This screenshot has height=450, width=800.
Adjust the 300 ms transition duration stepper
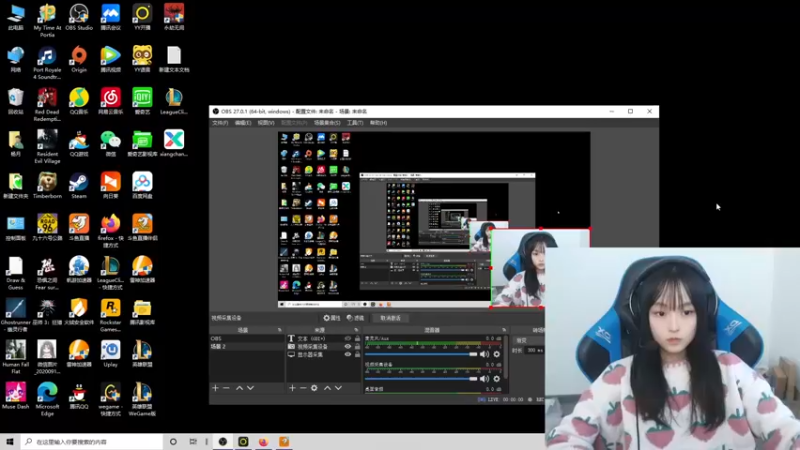click(535, 351)
